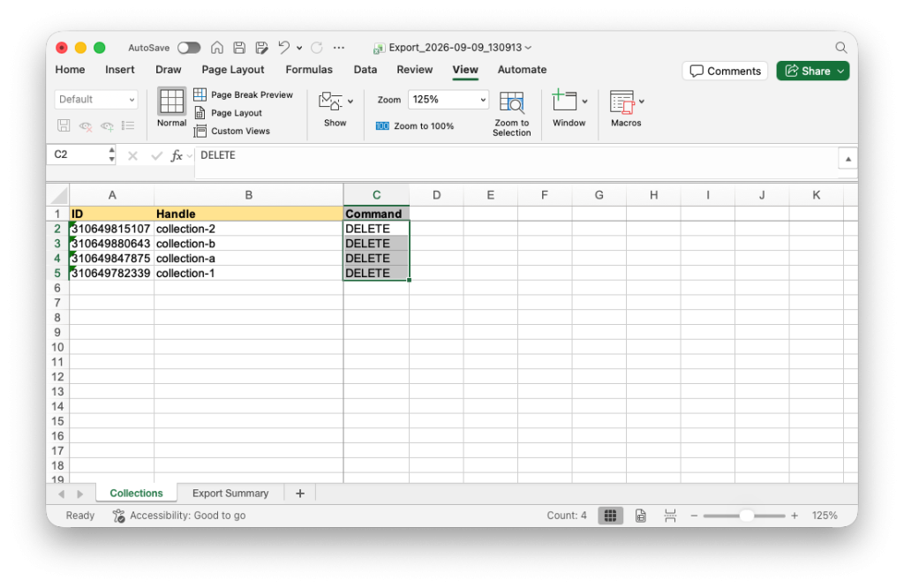The width and height of the screenshot is (904, 588).
Task: Open Custom Views
Action: tap(232, 131)
